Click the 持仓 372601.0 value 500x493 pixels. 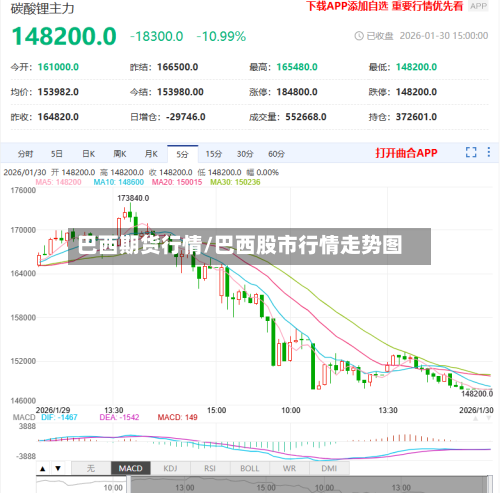coord(416,117)
